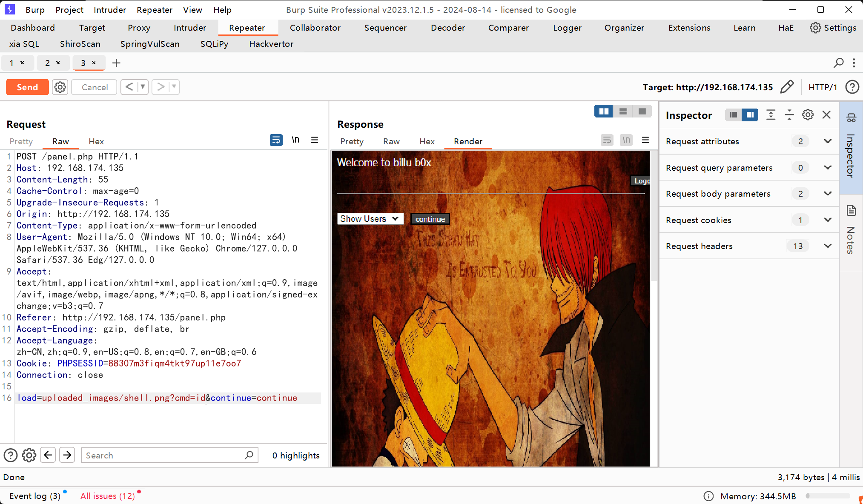863x504 pixels.
Task: Jump to previous search match arrow
Action: (48, 455)
